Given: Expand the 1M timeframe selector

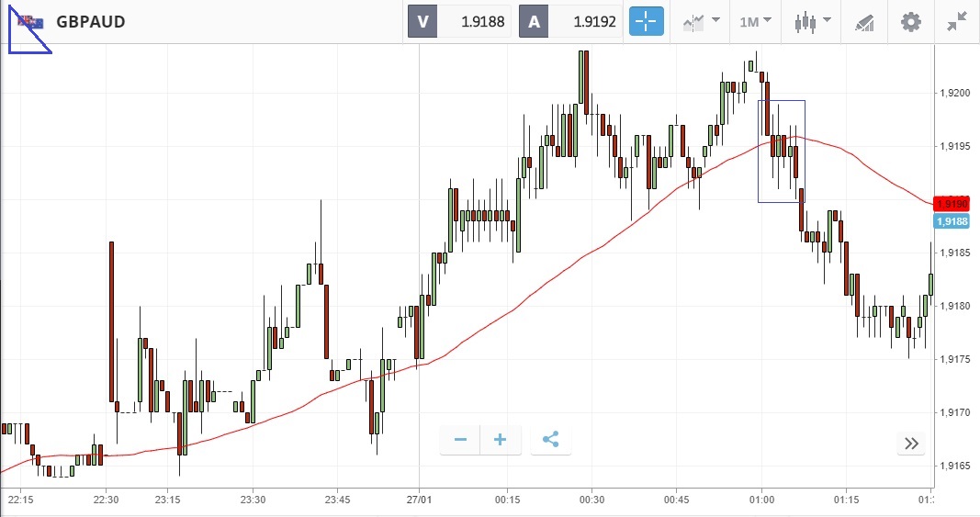Looking at the screenshot, I should (x=755, y=22).
